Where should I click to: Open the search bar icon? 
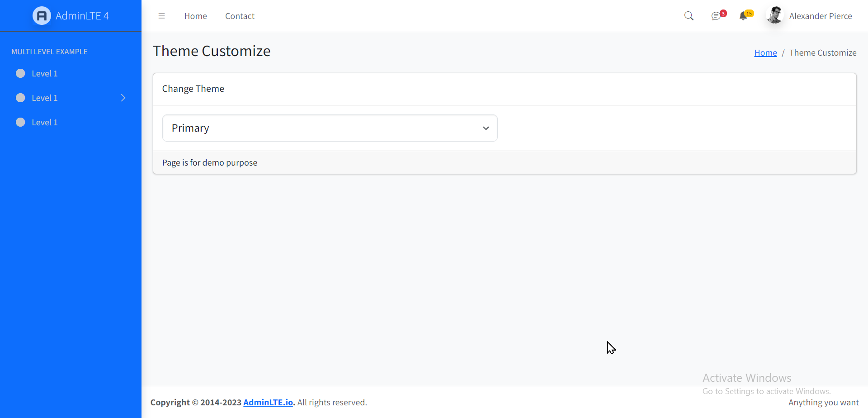coord(689,16)
